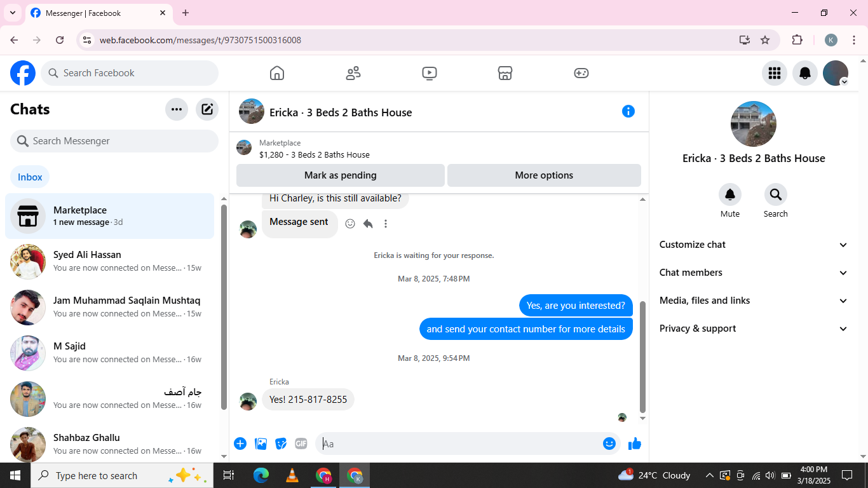This screenshot has height=488, width=868.
Task: Focus the Search Facebook field
Action: click(x=130, y=73)
